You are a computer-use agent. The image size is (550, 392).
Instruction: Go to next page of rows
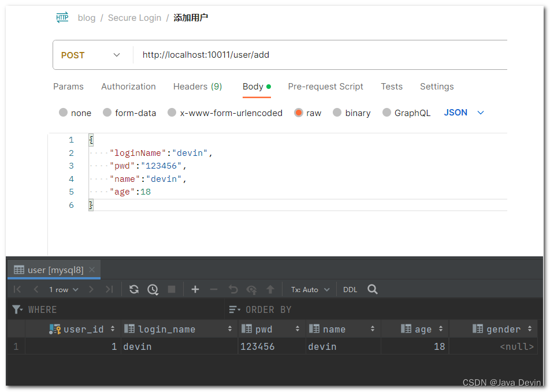(x=91, y=289)
